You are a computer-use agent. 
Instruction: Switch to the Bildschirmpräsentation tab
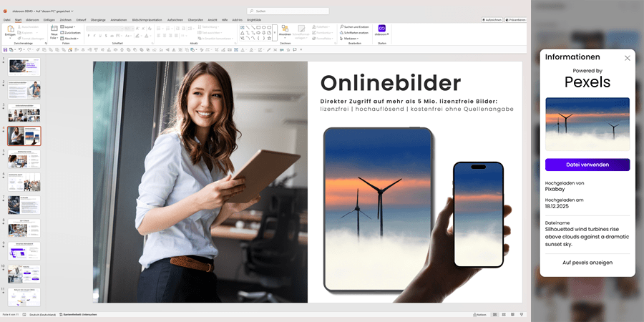[x=147, y=19]
